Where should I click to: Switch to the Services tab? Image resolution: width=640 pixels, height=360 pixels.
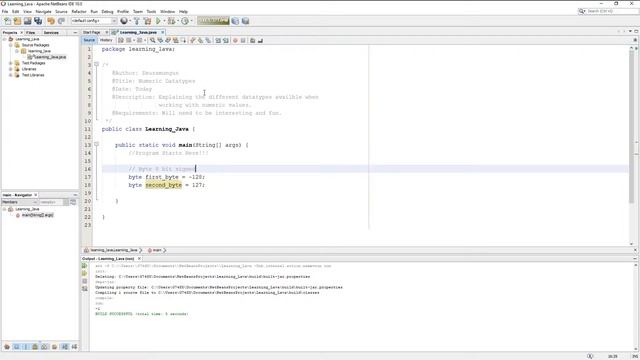(x=51, y=32)
